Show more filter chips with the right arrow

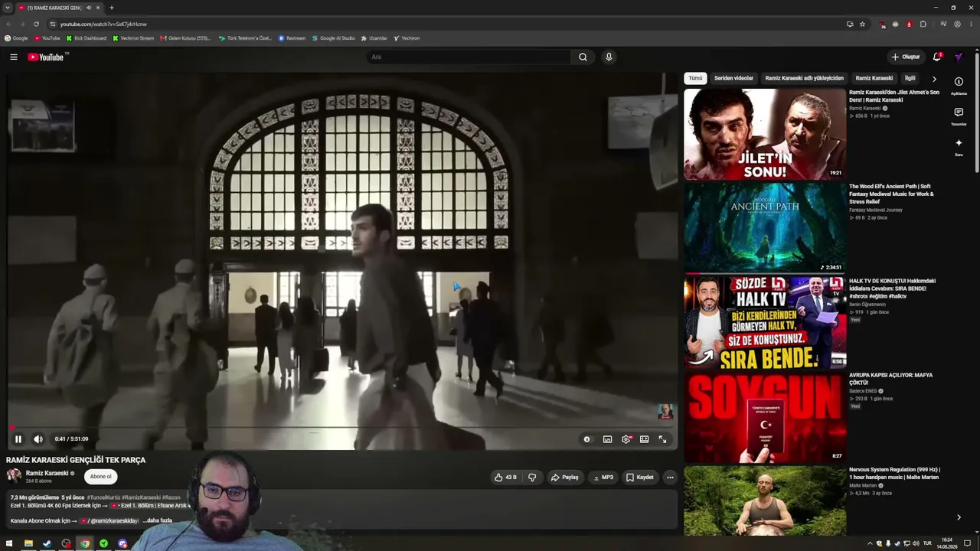click(934, 79)
